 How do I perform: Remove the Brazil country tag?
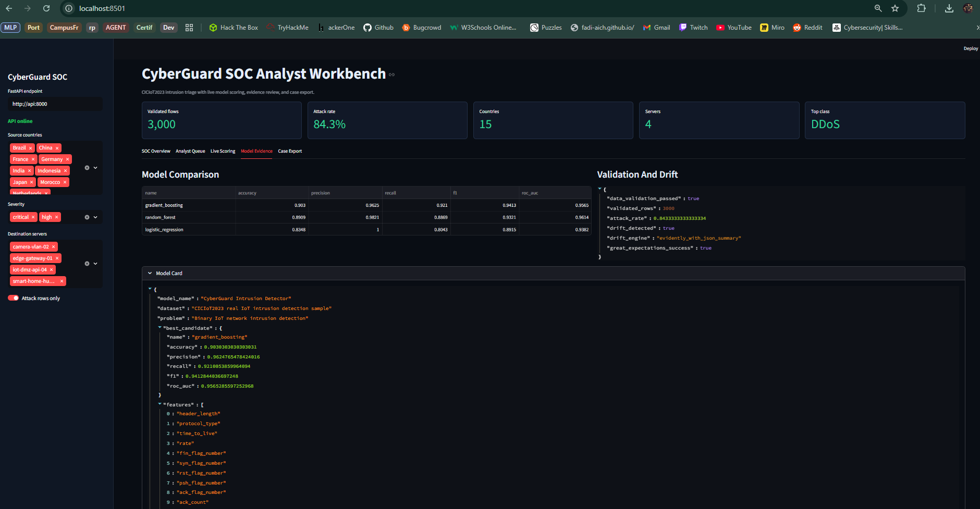point(30,148)
